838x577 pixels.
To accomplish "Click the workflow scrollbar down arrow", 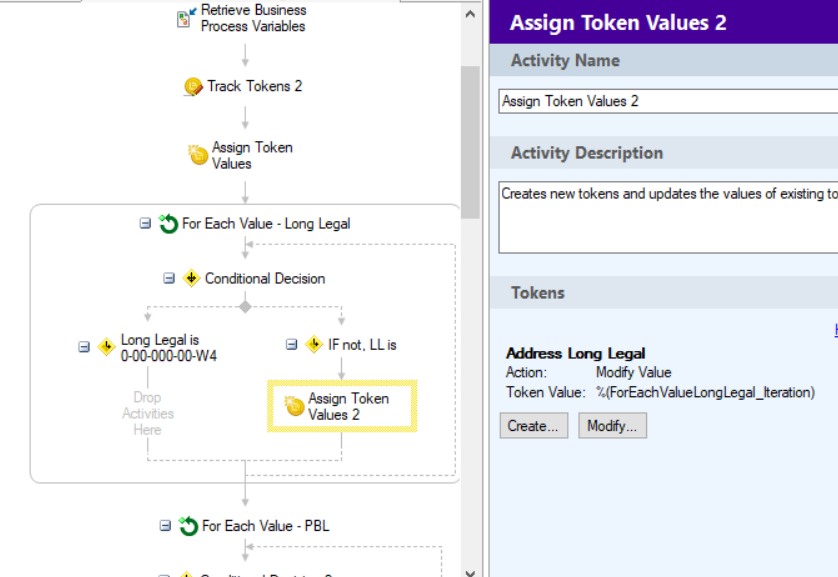I will pyautogui.click(x=470, y=573).
